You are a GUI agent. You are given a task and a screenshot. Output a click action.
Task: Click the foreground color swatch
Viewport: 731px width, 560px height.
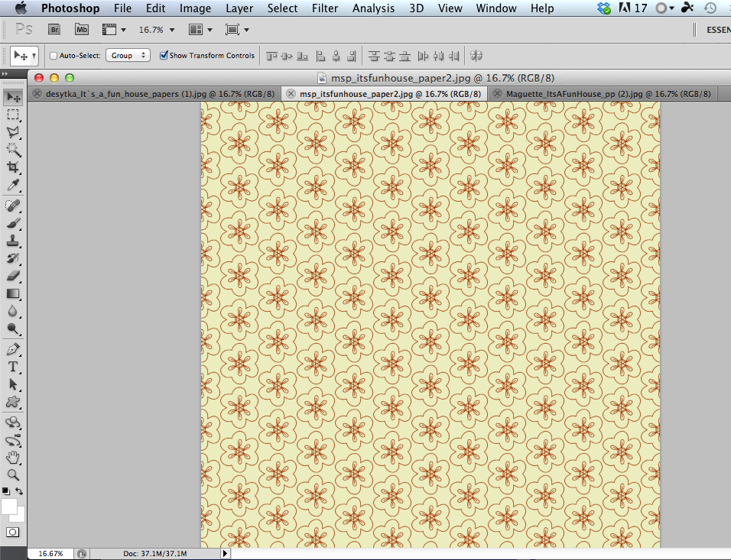pyautogui.click(x=11, y=507)
